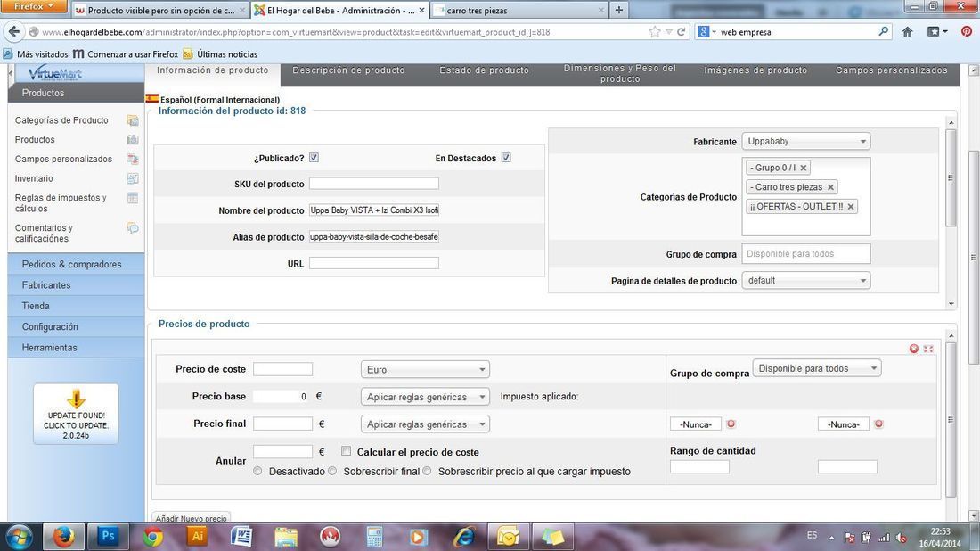Open Herramientas sidebar section
Screen dimensions: 980x551
click(x=77, y=347)
